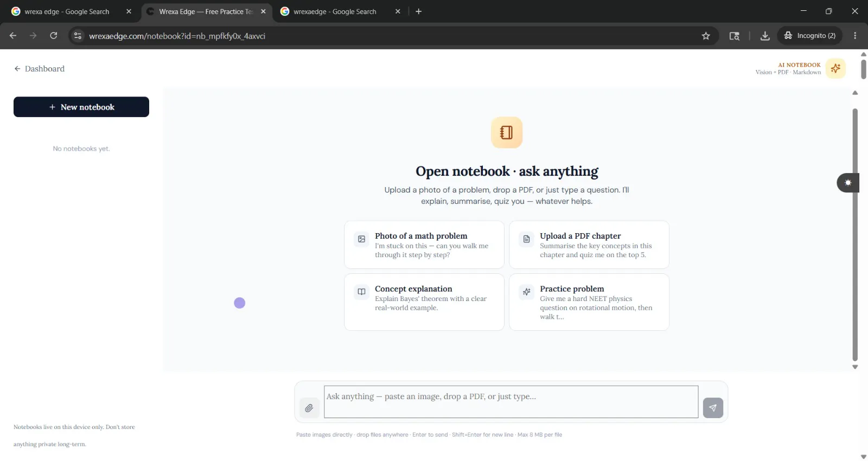The width and height of the screenshot is (868, 461).
Task: Click the 'Notebooks live on this device only' note
Action: point(74,436)
